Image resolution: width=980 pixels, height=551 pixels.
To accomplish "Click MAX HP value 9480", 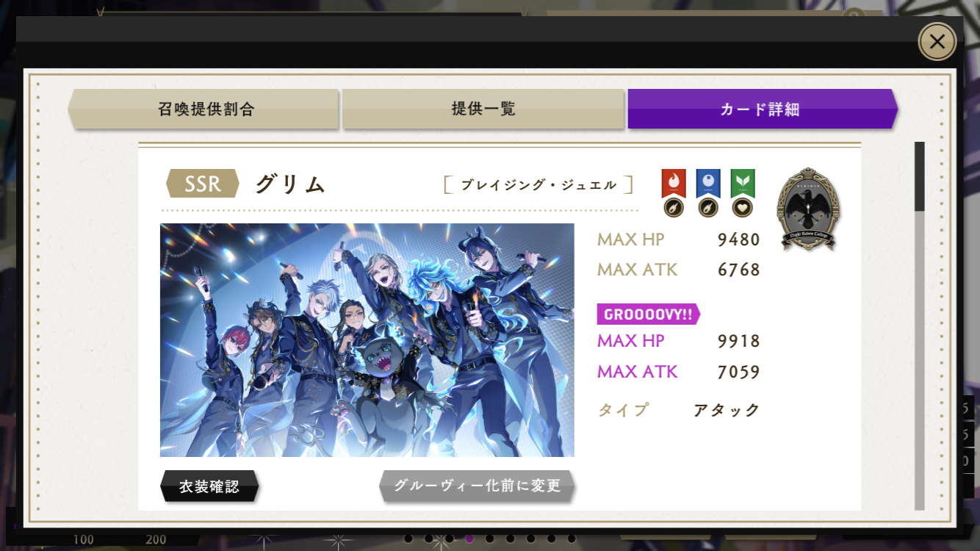I will (x=739, y=240).
